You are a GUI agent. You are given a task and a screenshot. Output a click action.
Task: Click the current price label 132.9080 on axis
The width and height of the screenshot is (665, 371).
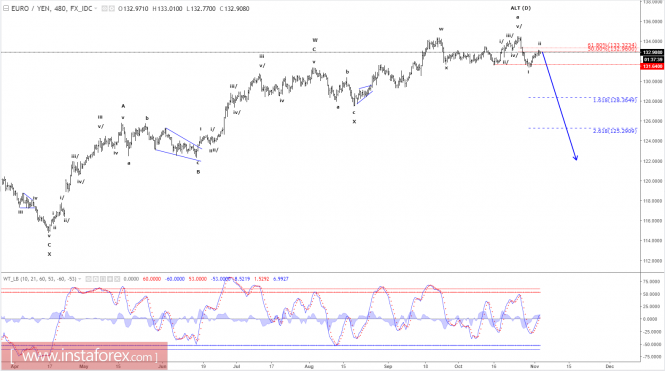[x=652, y=53]
